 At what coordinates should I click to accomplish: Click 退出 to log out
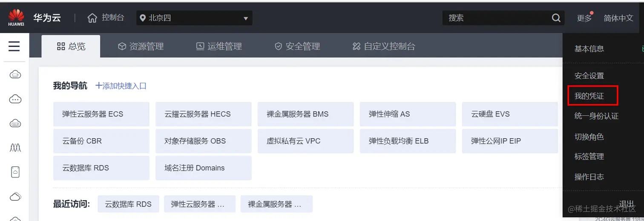tap(626, 204)
